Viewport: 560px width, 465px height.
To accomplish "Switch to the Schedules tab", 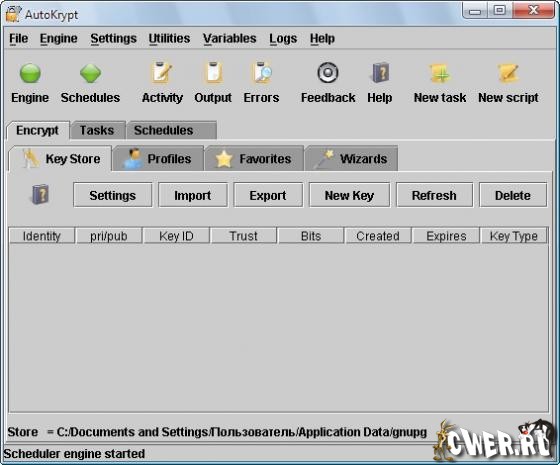I will (171, 130).
